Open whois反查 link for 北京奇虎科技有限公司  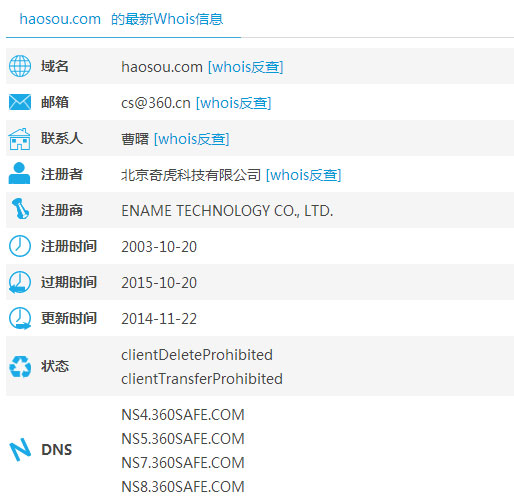tap(304, 175)
